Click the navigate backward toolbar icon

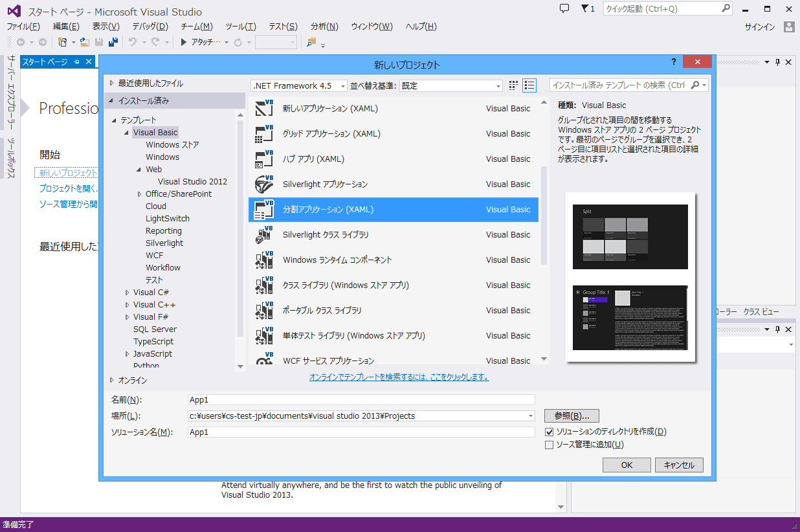point(21,42)
